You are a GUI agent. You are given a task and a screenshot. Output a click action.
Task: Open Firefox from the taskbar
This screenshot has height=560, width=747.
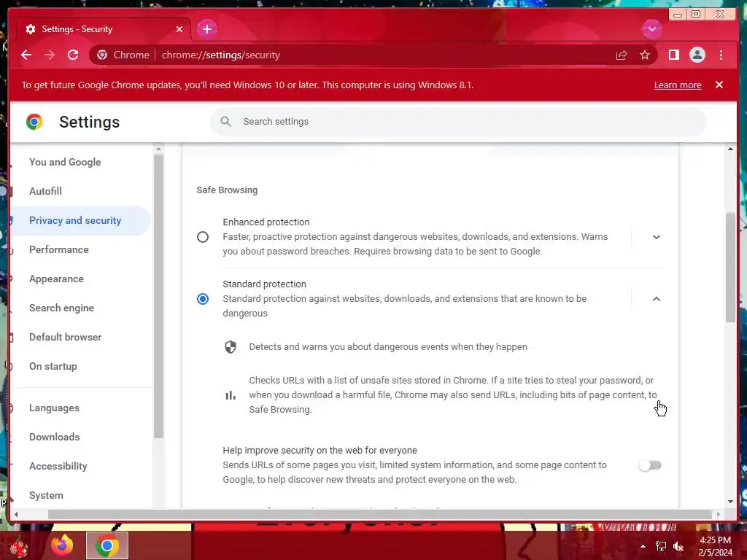[x=62, y=545]
